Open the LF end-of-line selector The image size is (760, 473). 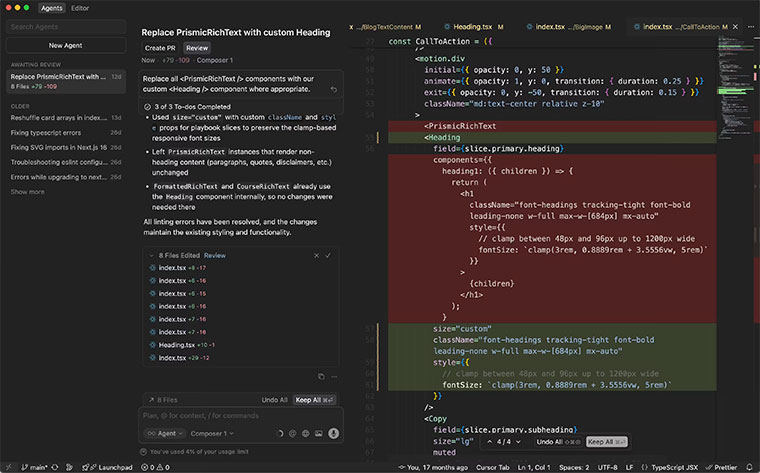point(629,467)
